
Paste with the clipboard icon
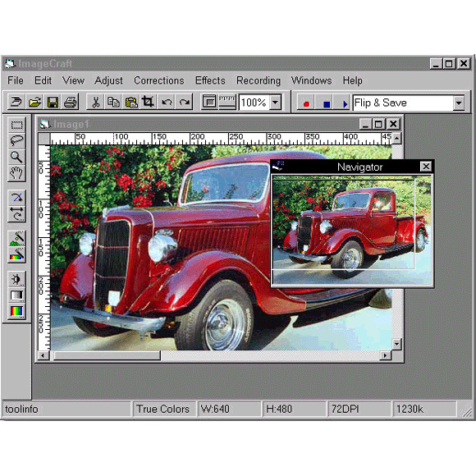131,102
